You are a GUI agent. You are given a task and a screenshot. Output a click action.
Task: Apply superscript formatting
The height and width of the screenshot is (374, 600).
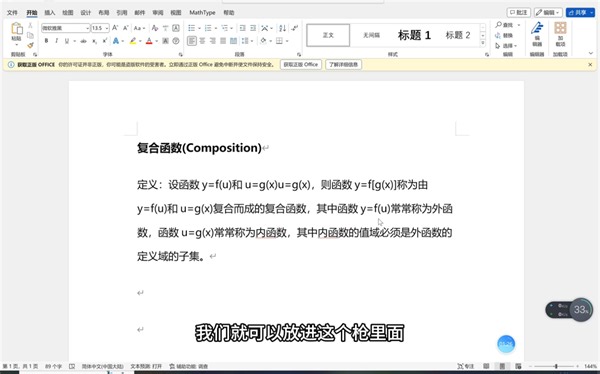coord(104,41)
